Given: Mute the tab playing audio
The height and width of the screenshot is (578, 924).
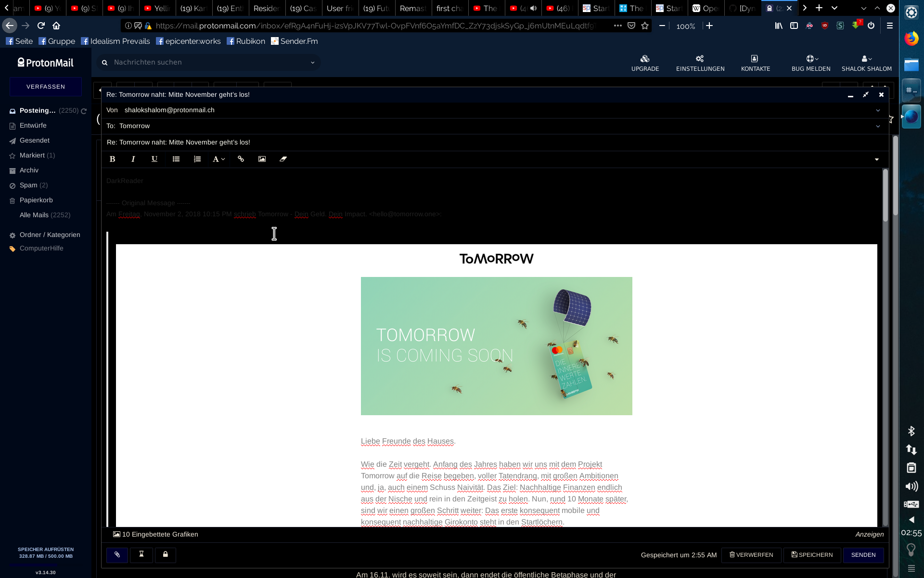Looking at the screenshot, I should (533, 8).
